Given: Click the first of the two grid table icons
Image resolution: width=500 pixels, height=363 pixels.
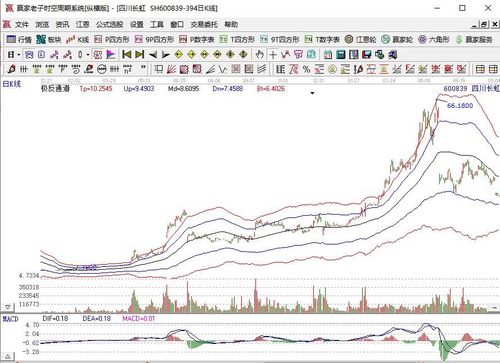Looking at the screenshot, I should pyautogui.click(x=480, y=69).
